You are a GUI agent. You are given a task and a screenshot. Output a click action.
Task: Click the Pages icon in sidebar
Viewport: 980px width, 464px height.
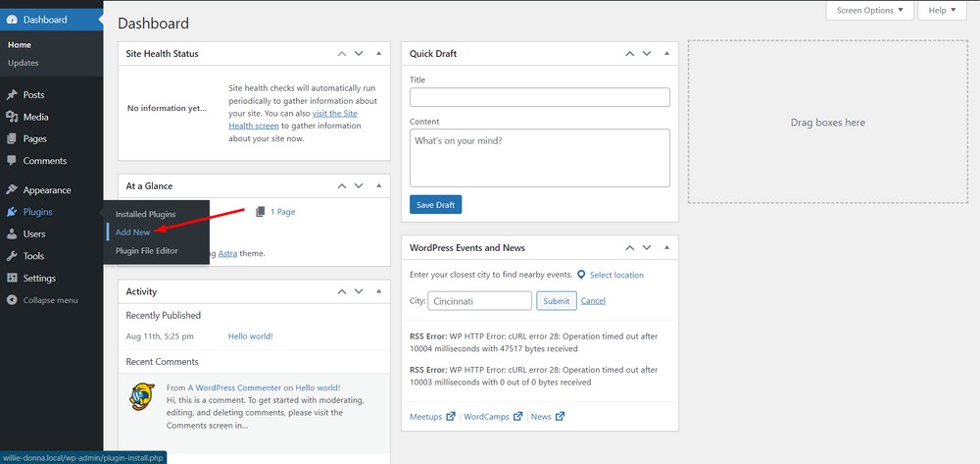(x=12, y=139)
